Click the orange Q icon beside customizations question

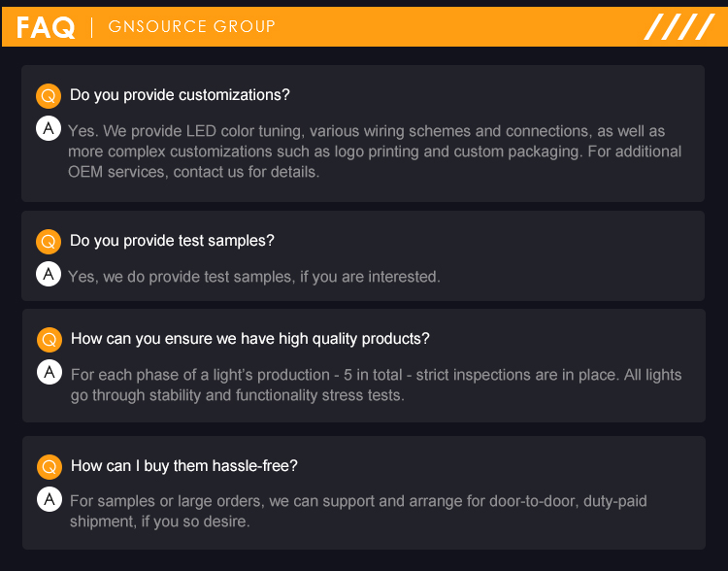[x=49, y=96]
